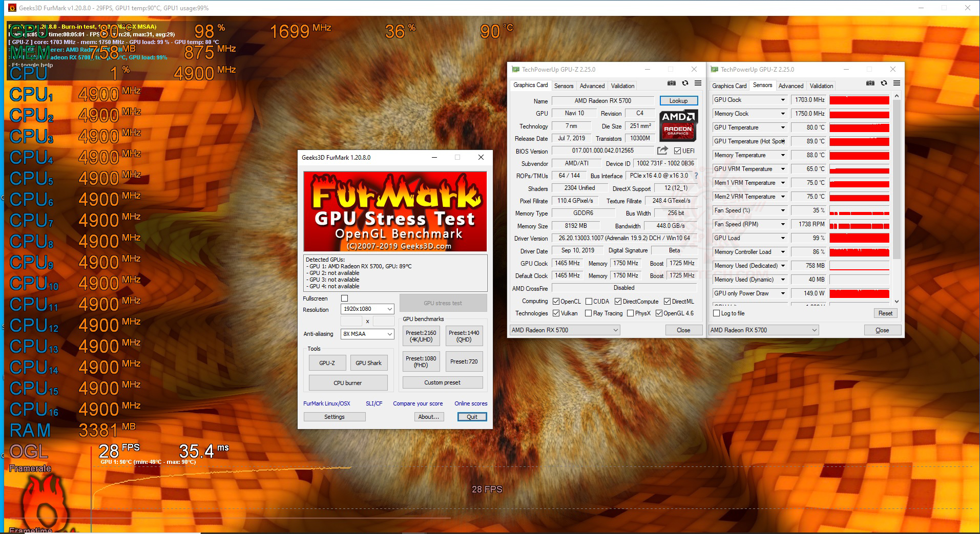Enable the Fullscreen checkbox in FurMark
980x534 pixels.
coord(344,298)
